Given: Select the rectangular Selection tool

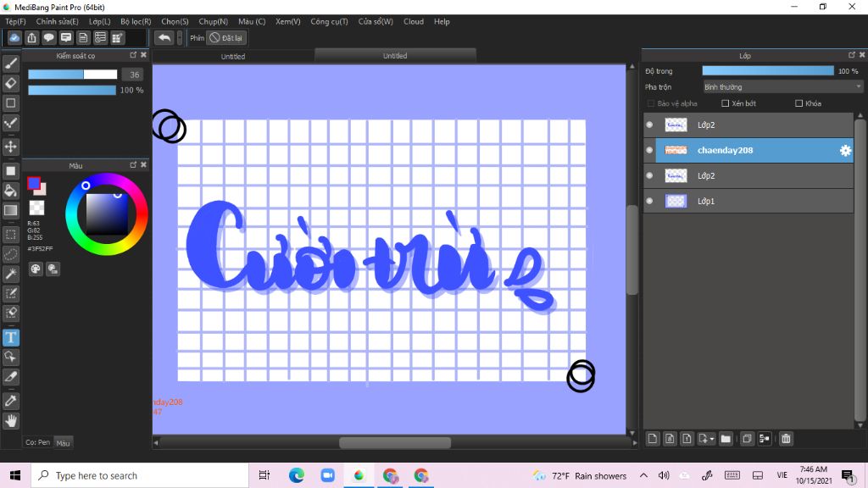Looking at the screenshot, I should click(10, 235).
